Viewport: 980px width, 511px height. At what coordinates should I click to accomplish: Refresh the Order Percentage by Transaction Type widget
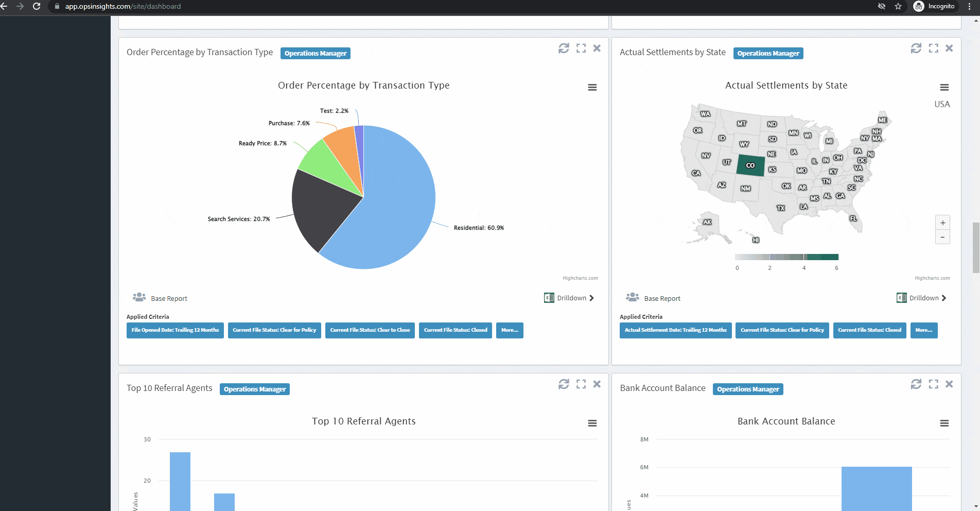tap(564, 48)
